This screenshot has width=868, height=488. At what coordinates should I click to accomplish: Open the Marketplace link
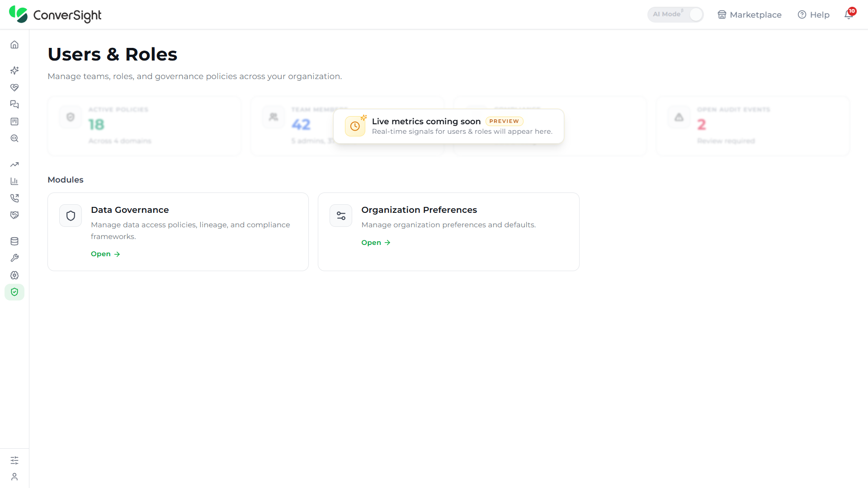coord(750,15)
